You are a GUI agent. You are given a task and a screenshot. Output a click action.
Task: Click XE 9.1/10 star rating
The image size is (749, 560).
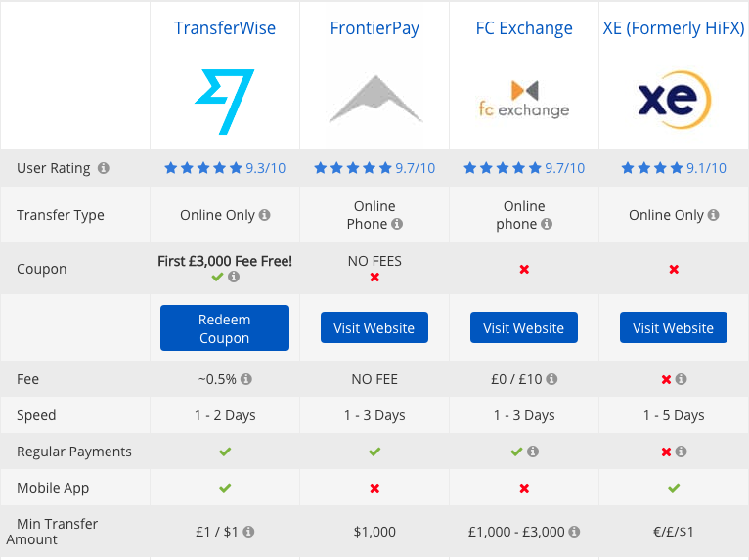point(674,168)
